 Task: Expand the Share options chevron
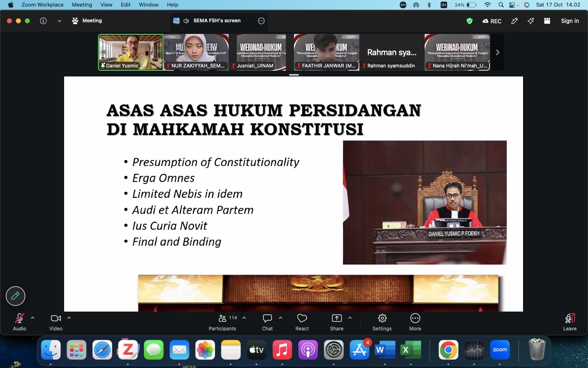tap(350, 318)
